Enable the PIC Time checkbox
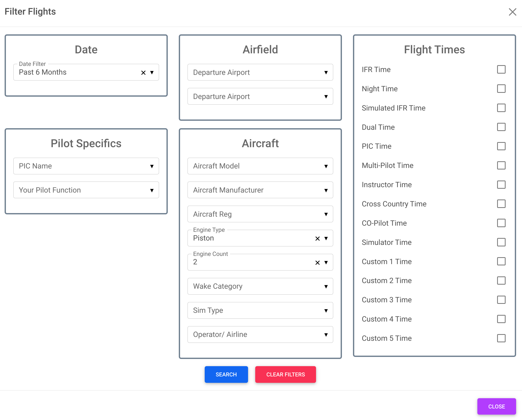Viewport: 522px width, 420px height. coord(501,146)
